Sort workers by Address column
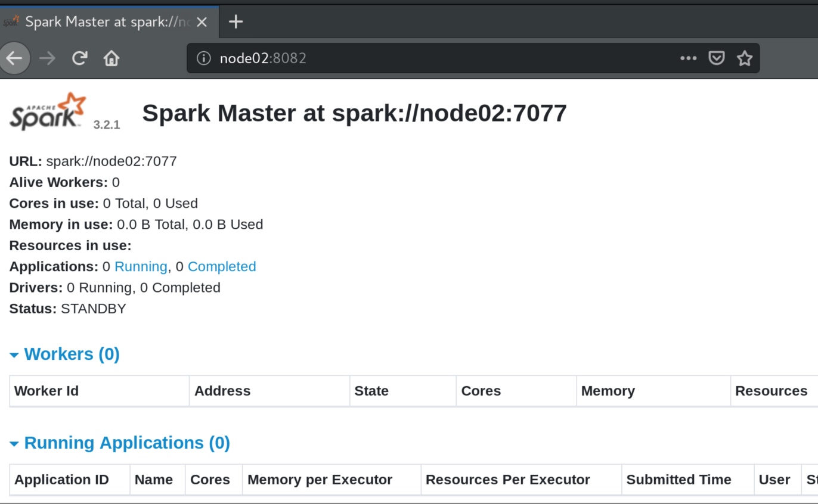Viewport: 818px width, 504px height. (x=269, y=391)
